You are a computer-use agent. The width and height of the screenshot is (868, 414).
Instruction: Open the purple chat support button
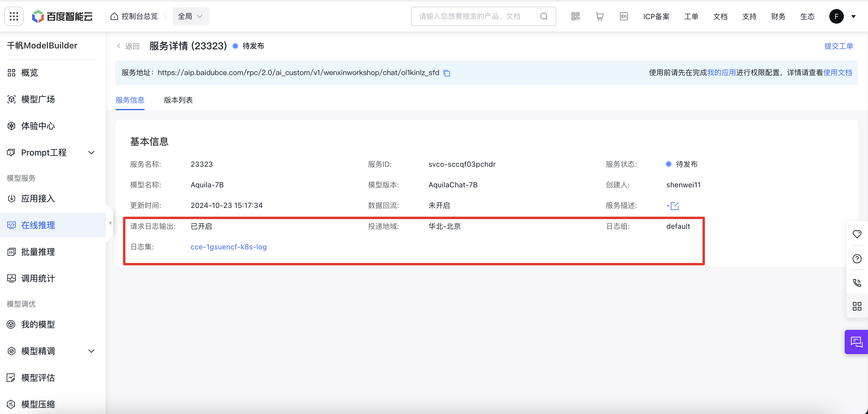pos(856,342)
